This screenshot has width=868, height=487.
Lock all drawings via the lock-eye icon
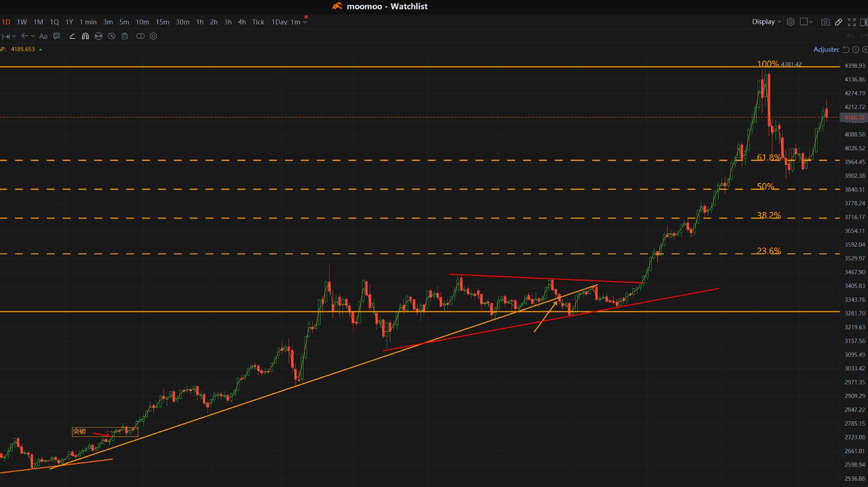tap(98, 36)
